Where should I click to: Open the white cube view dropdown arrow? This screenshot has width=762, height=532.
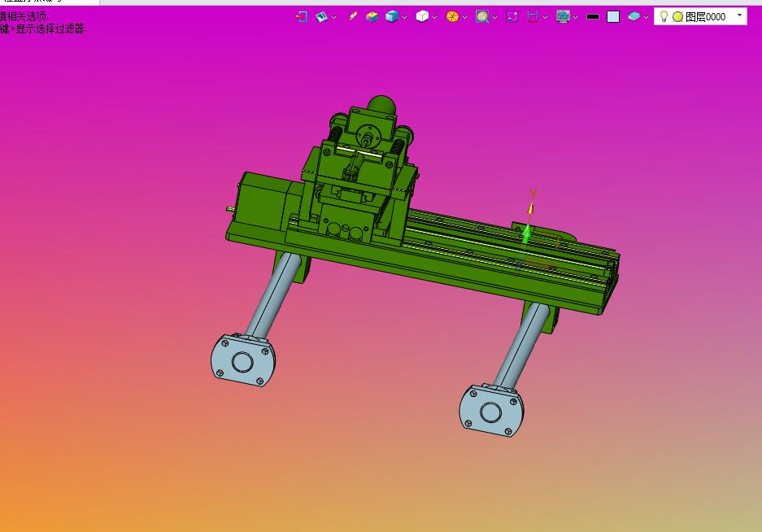tap(434, 18)
